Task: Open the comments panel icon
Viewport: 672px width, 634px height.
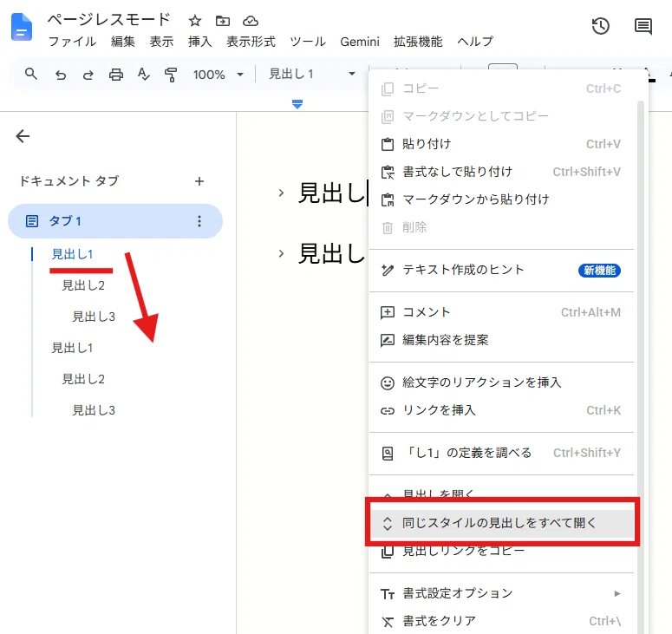Action: tap(643, 26)
